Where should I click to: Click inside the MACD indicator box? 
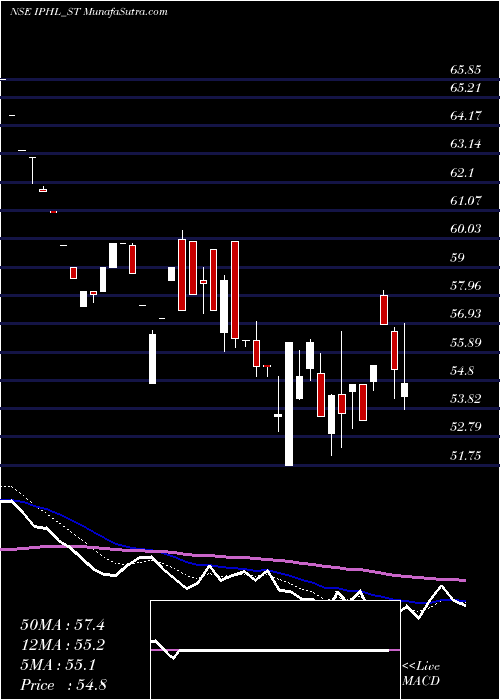coord(275,650)
